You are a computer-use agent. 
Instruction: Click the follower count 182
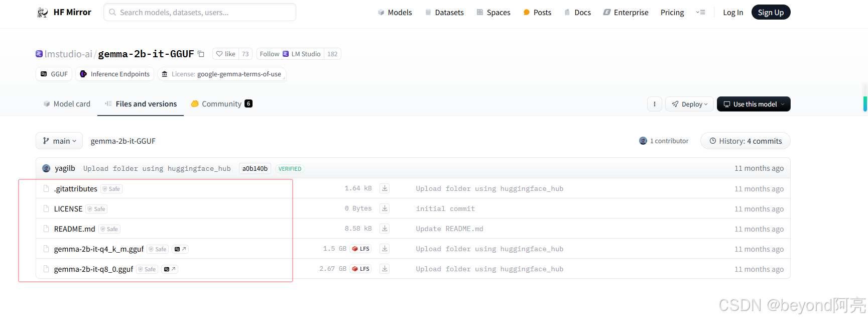pyautogui.click(x=332, y=54)
